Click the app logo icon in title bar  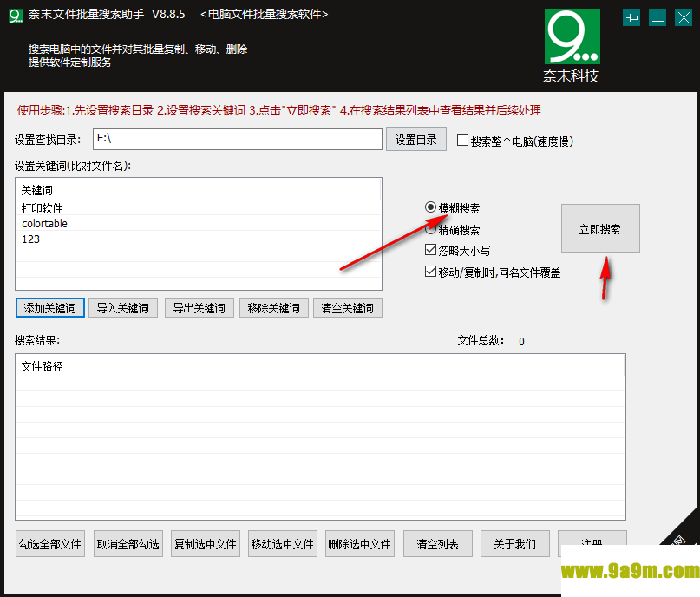(x=15, y=16)
